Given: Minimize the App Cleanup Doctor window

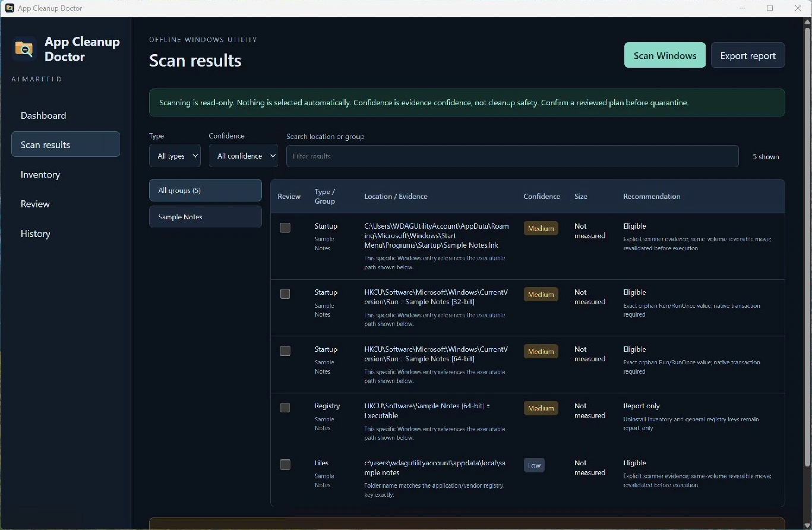Looking at the screenshot, I should tap(743, 8).
